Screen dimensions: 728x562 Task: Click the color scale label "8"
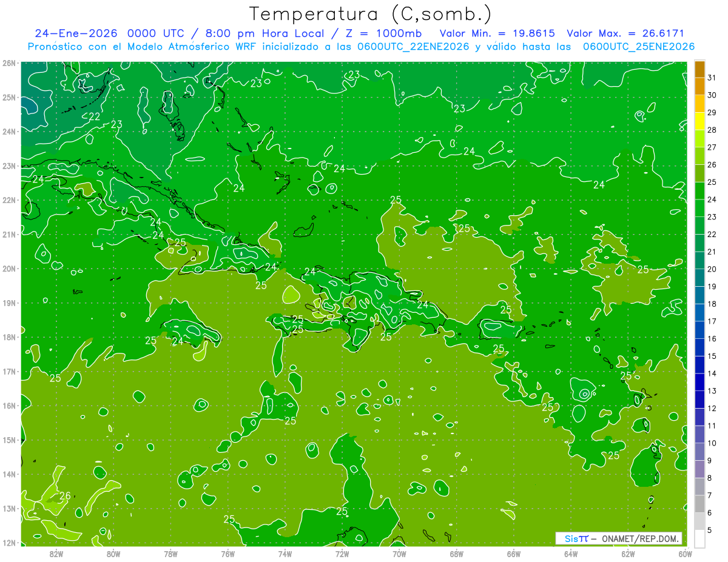(x=710, y=478)
